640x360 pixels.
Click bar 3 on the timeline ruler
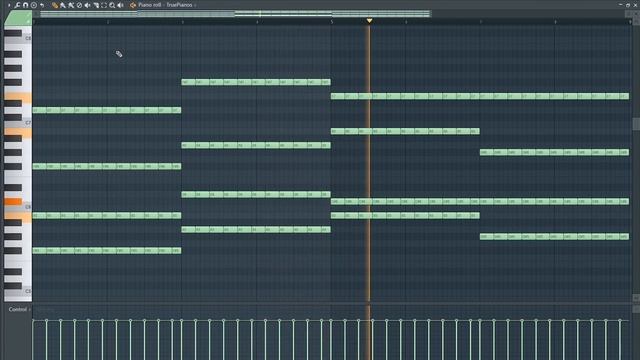point(182,22)
